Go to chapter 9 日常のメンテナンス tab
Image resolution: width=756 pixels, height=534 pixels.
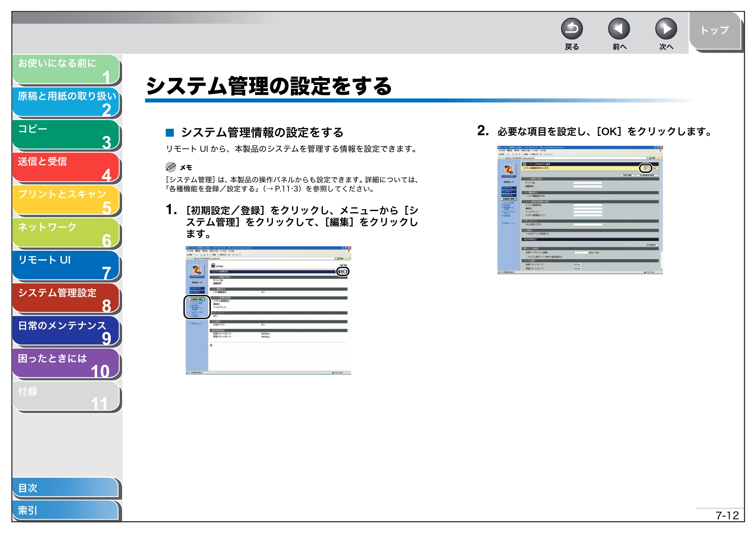[66, 332]
